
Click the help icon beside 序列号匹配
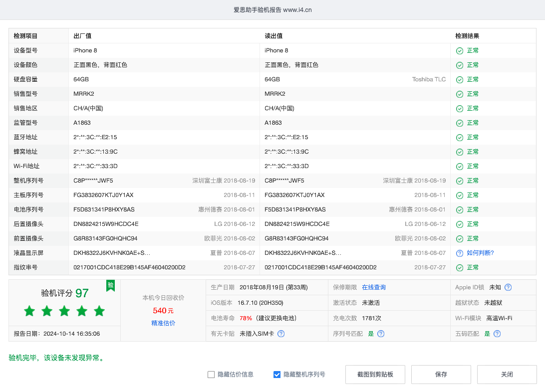click(x=381, y=334)
